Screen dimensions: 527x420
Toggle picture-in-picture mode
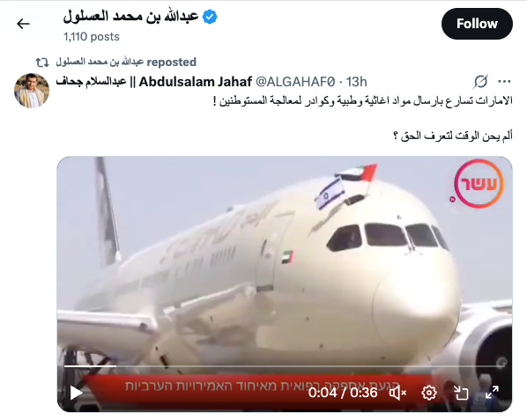tap(460, 393)
